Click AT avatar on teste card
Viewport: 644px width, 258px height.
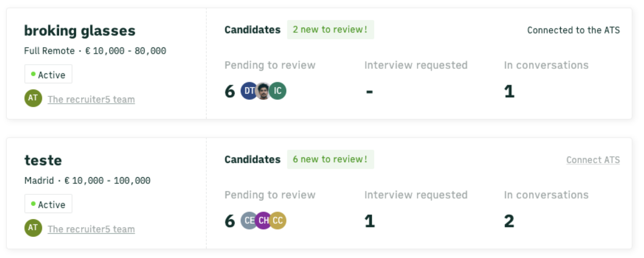[33, 228]
